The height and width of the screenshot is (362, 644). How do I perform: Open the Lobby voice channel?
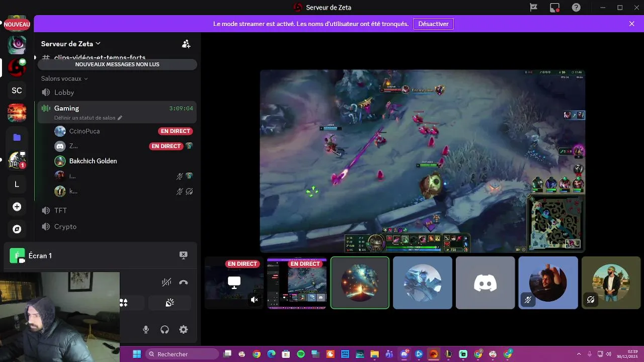[117, 93]
